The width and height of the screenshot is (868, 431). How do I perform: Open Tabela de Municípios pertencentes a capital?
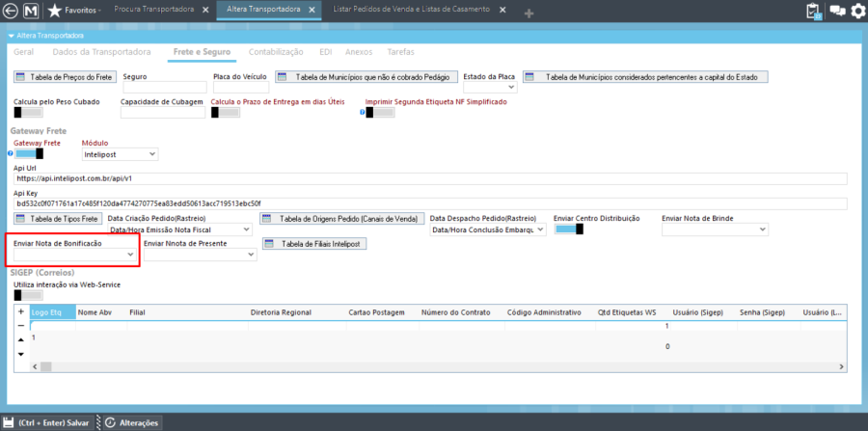(x=646, y=77)
